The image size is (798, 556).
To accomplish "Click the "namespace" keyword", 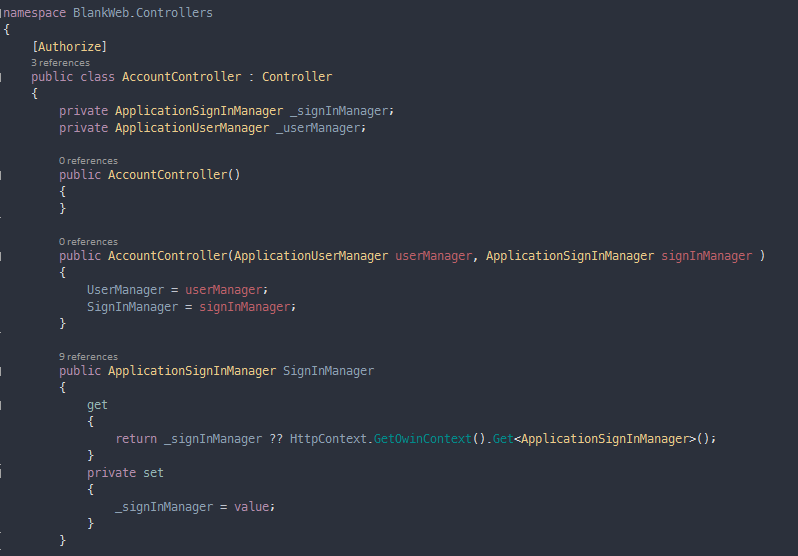I will coord(35,13).
